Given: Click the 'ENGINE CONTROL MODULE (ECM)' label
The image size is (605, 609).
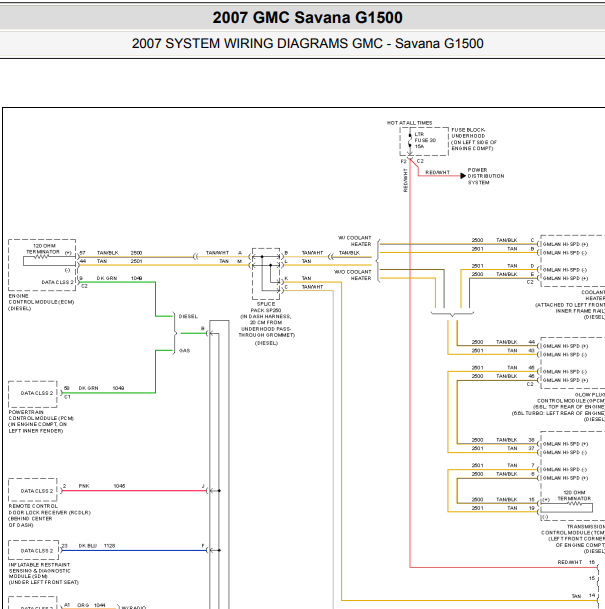Looking at the screenshot, I should pyautogui.click(x=41, y=302).
